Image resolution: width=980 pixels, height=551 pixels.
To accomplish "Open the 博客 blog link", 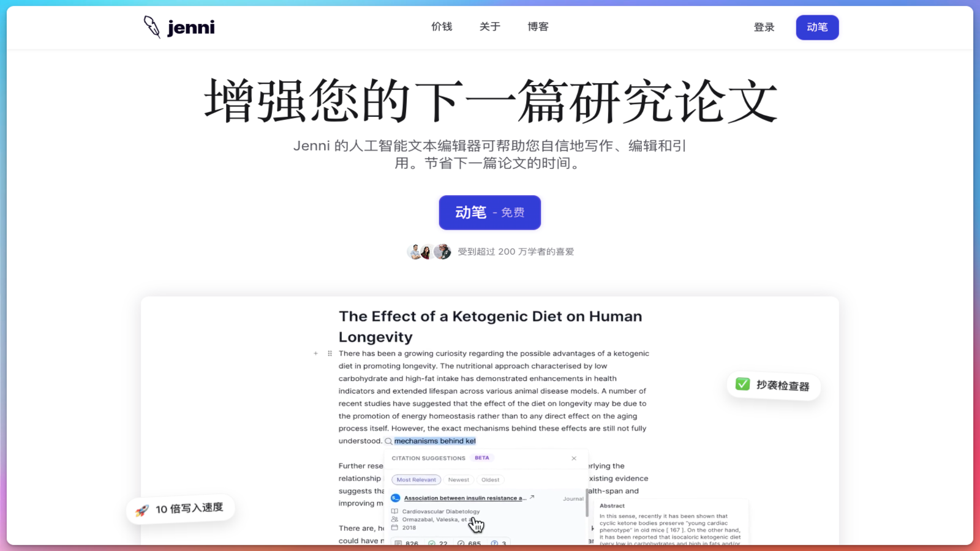I will tap(538, 27).
